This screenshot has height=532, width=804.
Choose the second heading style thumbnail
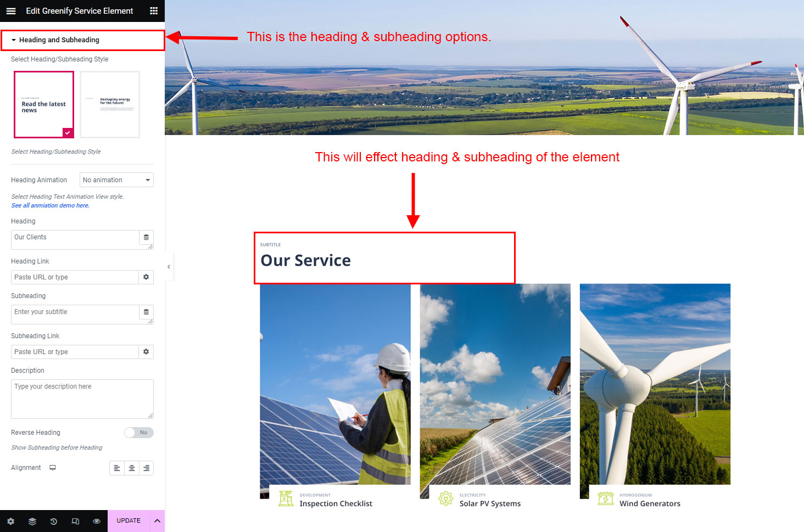[110, 104]
